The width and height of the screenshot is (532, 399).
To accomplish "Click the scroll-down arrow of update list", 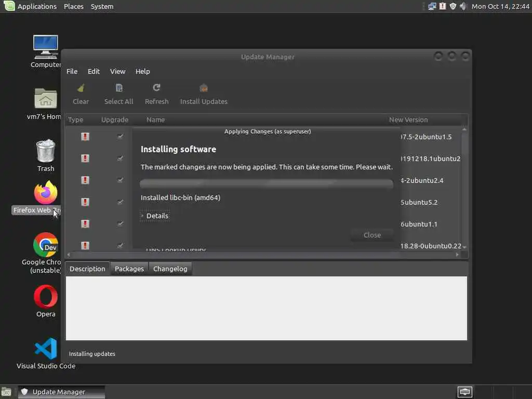I will pyautogui.click(x=464, y=247).
